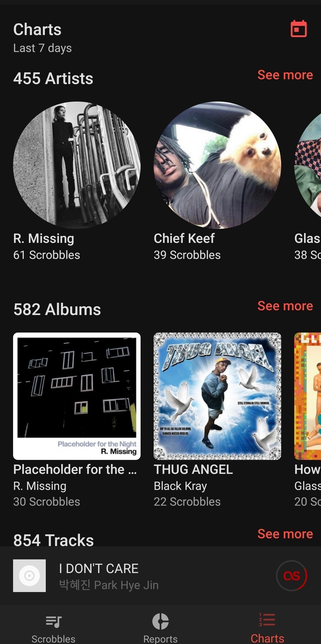Tap the partially visible Glass artist photo
This screenshot has height=644, width=321.
(x=308, y=165)
